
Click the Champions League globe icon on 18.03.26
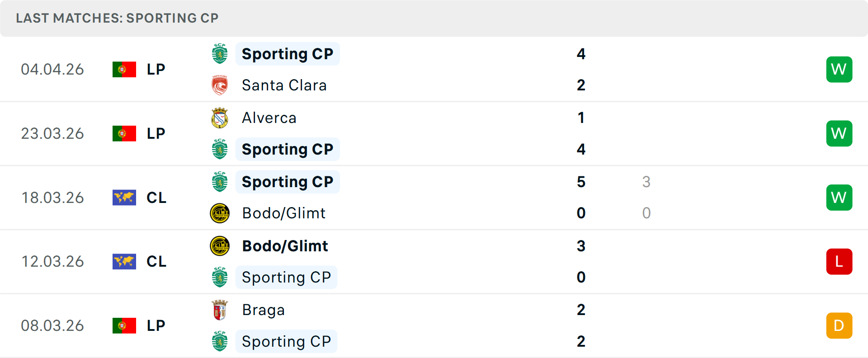(124, 198)
